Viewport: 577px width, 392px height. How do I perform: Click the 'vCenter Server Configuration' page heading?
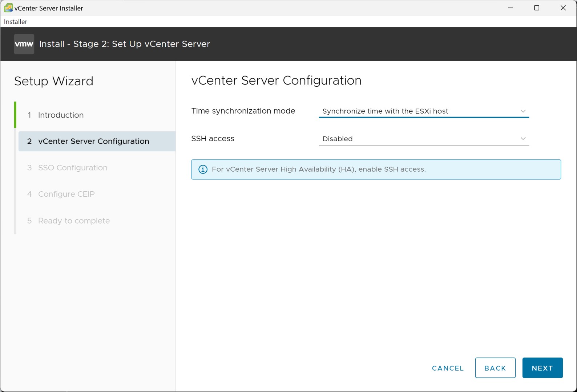coord(276,81)
